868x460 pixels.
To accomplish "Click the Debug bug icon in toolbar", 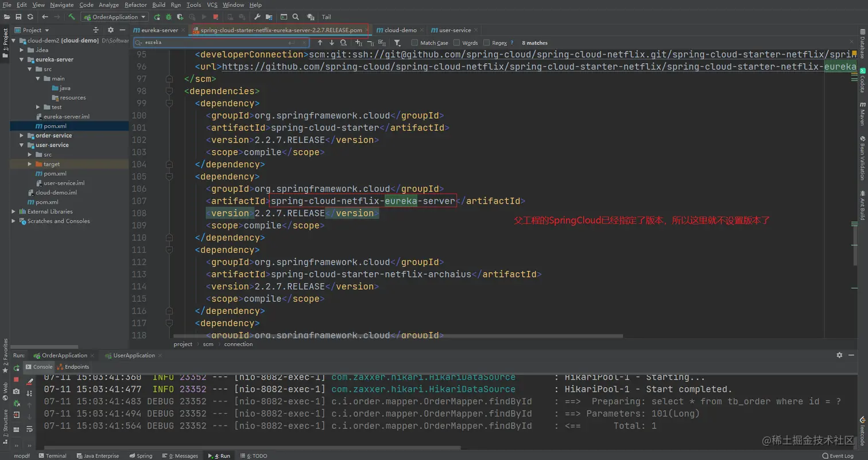I will click(x=169, y=17).
